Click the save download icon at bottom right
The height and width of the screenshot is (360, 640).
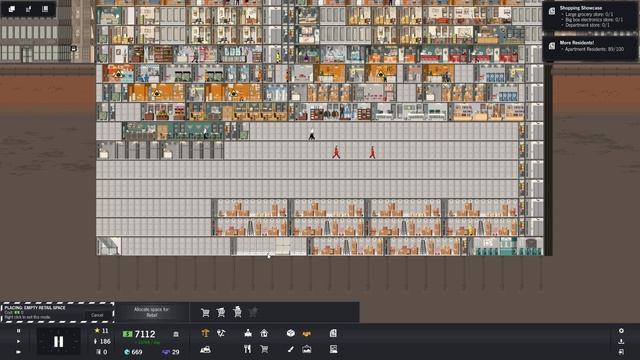point(621,341)
